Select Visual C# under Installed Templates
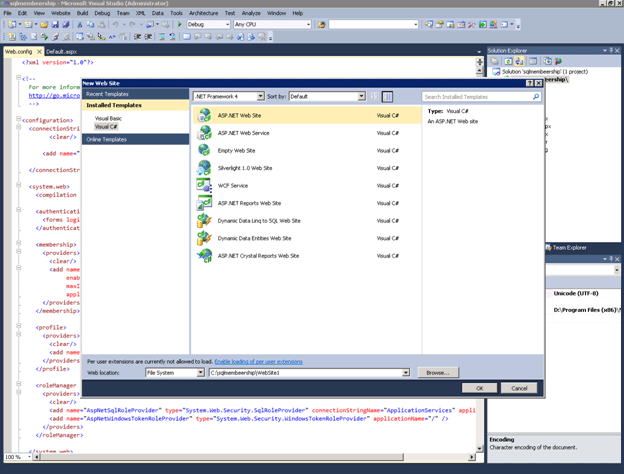The width and height of the screenshot is (624, 474). pyautogui.click(x=106, y=127)
